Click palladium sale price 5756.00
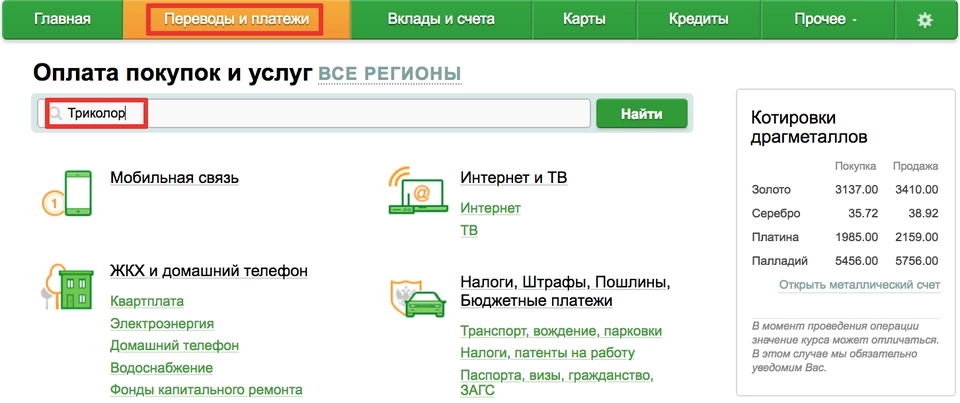 (917, 261)
